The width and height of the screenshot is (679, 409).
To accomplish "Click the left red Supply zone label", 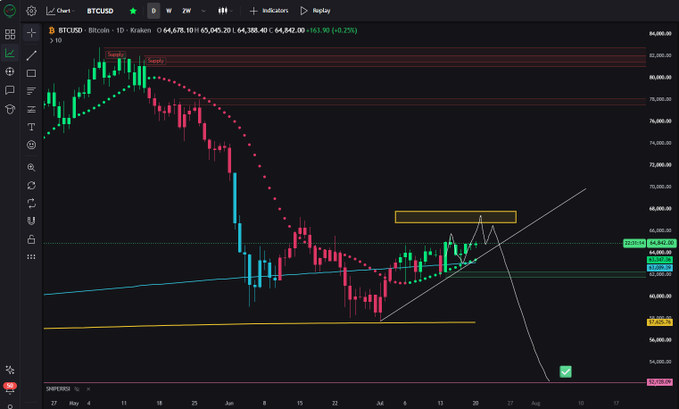I will coord(116,55).
